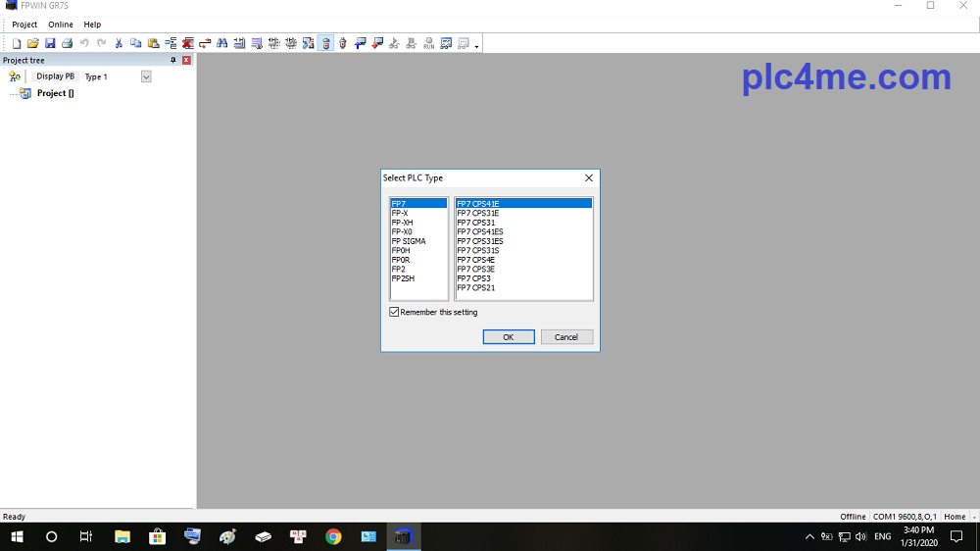This screenshot has height=551, width=980.
Task: Uncheck Remember this setting checkbox
Action: click(394, 312)
